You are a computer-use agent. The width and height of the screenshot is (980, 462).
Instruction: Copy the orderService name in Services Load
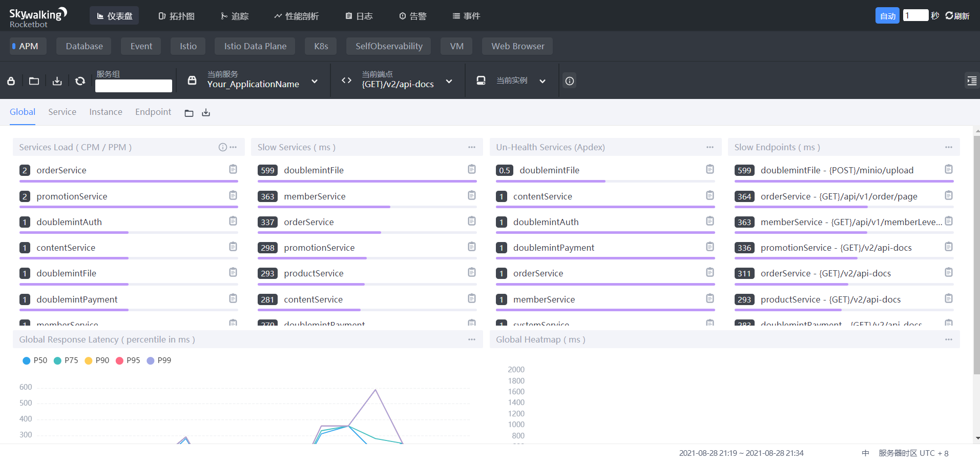point(233,169)
